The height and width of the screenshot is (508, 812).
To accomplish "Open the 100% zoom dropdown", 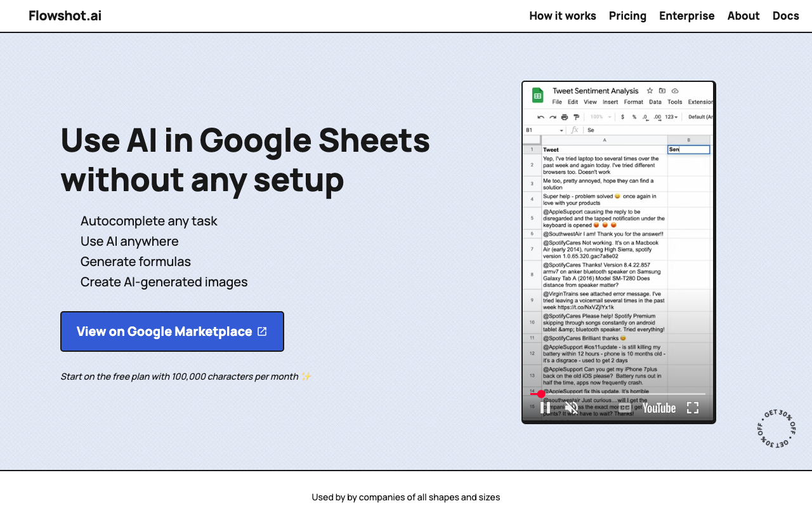I will [601, 117].
